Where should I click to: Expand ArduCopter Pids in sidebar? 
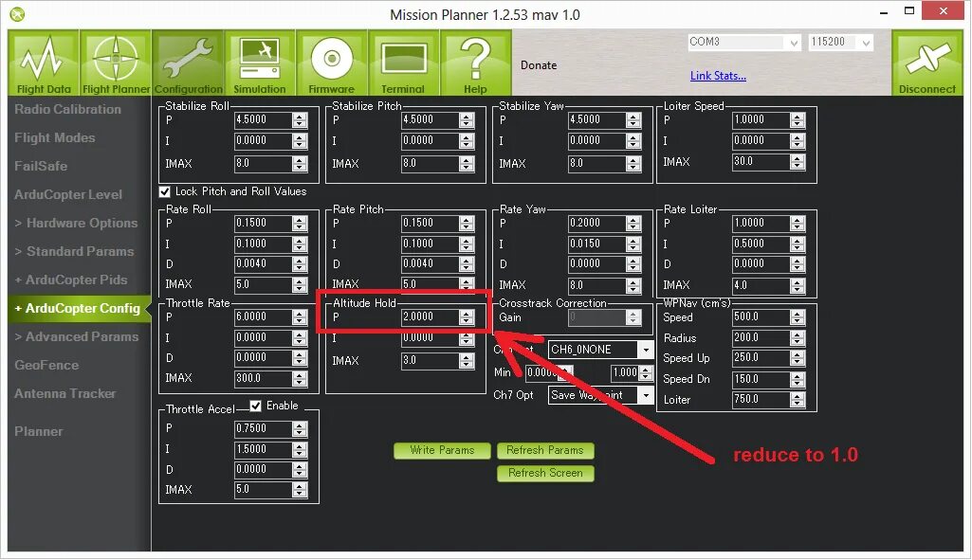pyautogui.click(x=71, y=280)
